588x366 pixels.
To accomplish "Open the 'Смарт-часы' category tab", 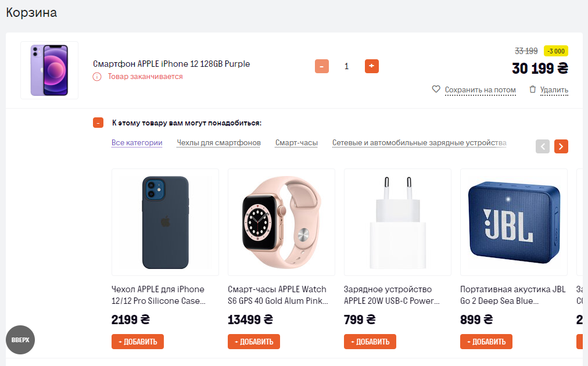I will coord(296,143).
